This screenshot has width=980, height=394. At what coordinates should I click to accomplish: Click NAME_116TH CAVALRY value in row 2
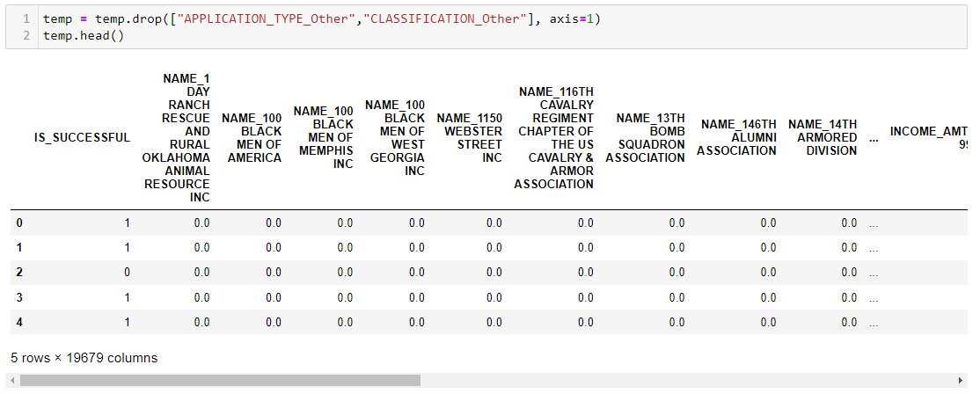586,273
